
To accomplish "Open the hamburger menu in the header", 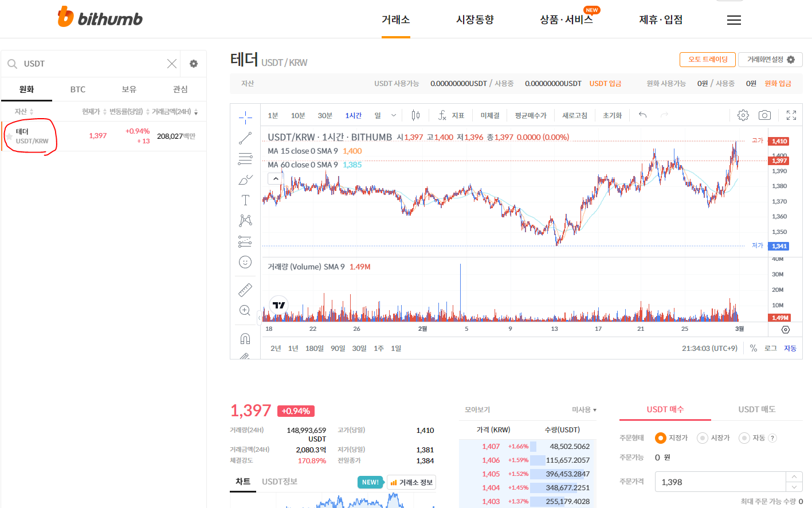I will point(734,20).
